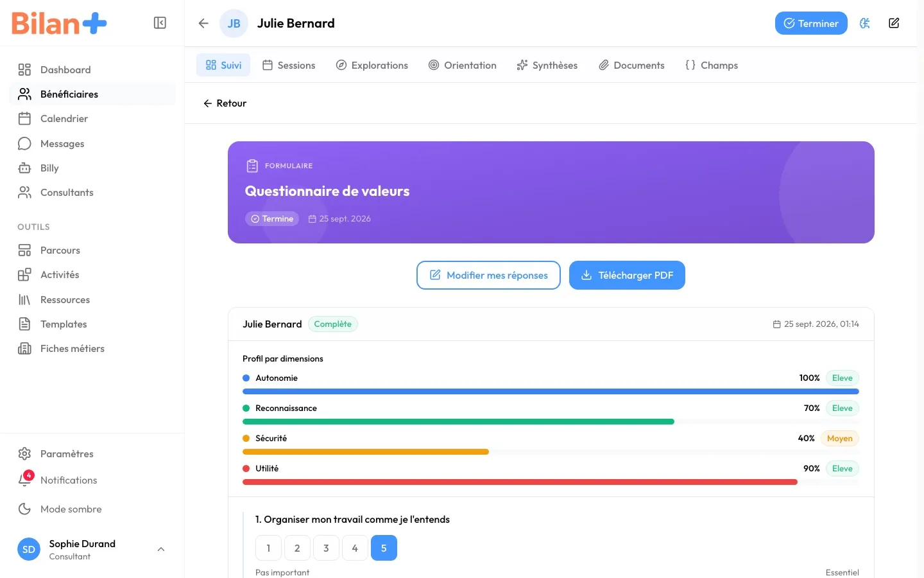Click the green Reconnaissance progress bar
The image size is (924, 578).
[458, 421]
